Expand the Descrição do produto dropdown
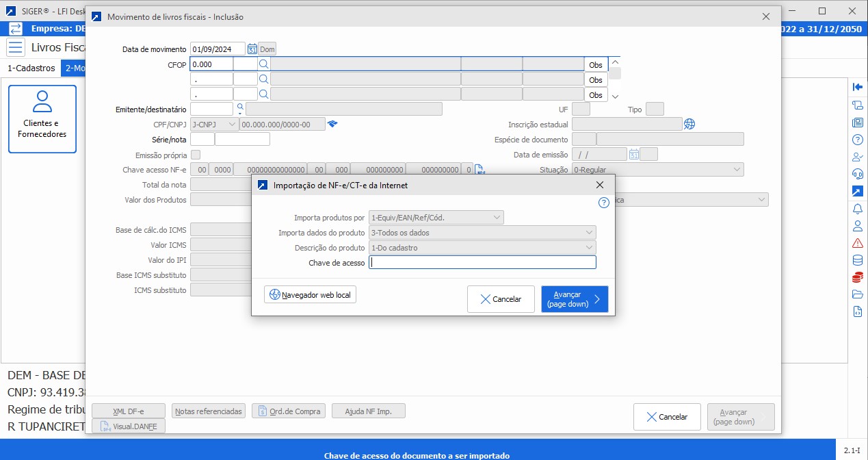The height and width of the screenshot is (460, 868). (x=482, y=248)
